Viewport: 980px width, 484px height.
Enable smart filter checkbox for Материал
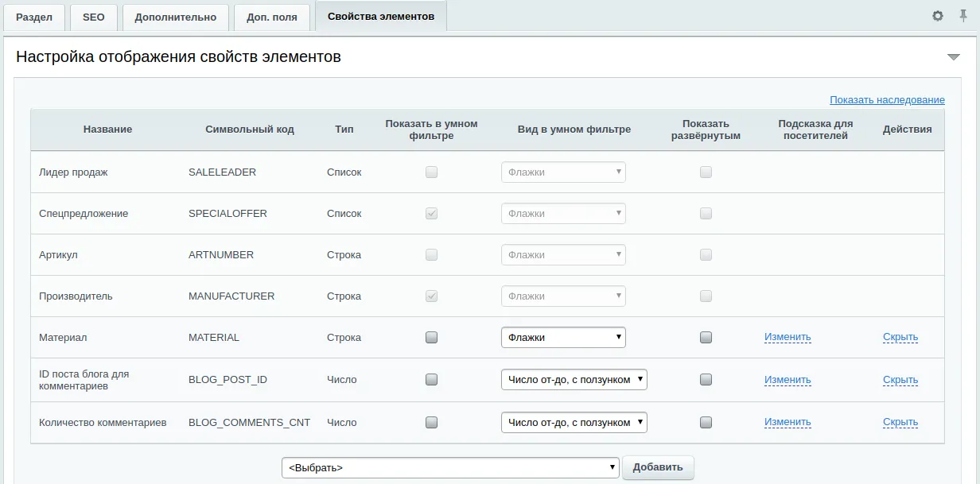(431, 337)
